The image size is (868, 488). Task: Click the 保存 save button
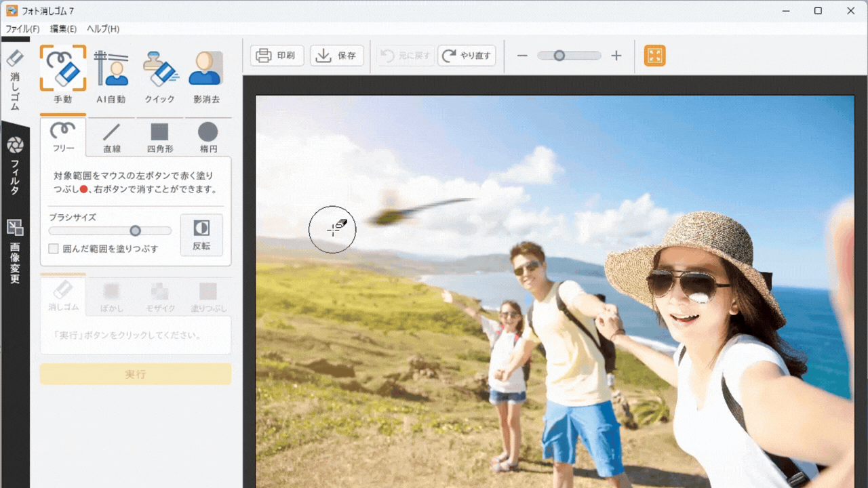tap(337, 56)
